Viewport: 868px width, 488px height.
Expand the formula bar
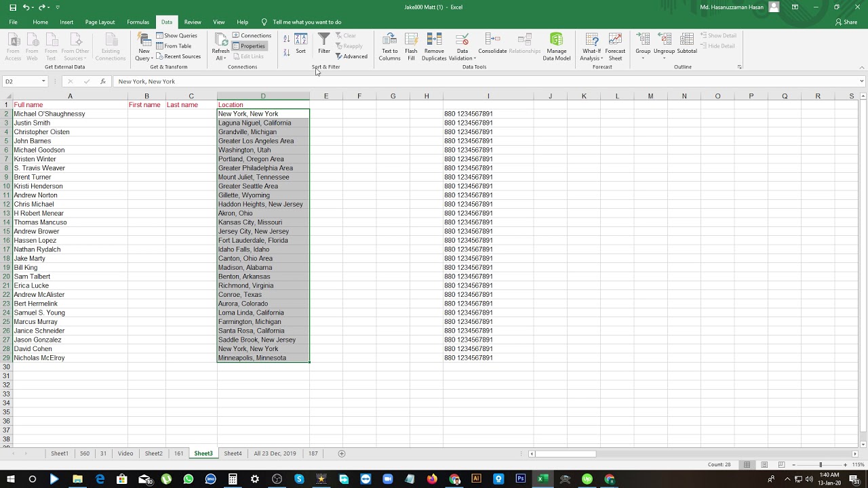pyautogui.click(x=861, y=81)
